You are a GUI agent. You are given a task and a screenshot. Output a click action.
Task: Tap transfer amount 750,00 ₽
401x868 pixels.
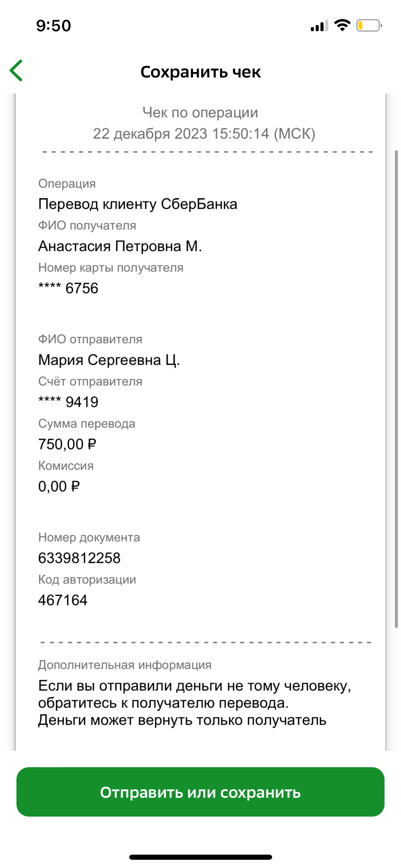[67, 444]
